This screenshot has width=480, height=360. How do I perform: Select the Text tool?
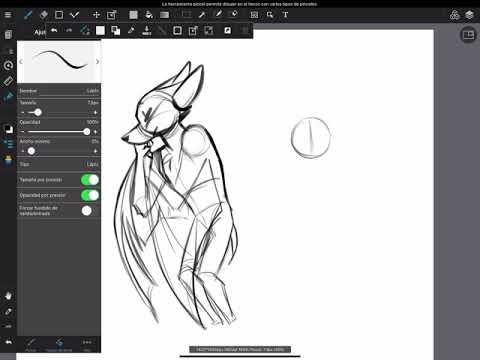tap(285, 15)
